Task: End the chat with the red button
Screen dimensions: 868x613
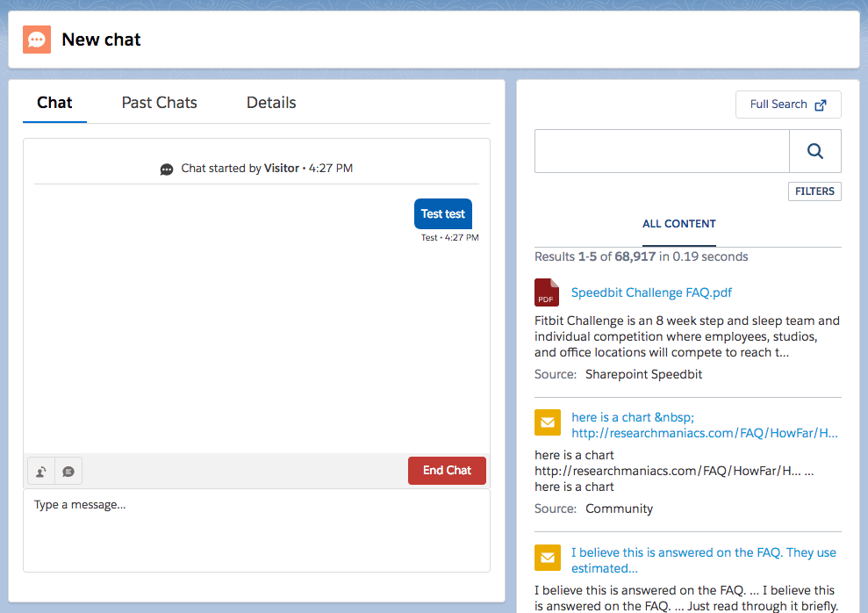Action: pos(447,471)
